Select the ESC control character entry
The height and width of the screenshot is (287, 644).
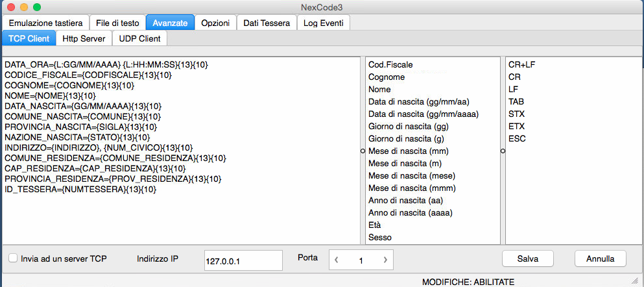[517, 139]
